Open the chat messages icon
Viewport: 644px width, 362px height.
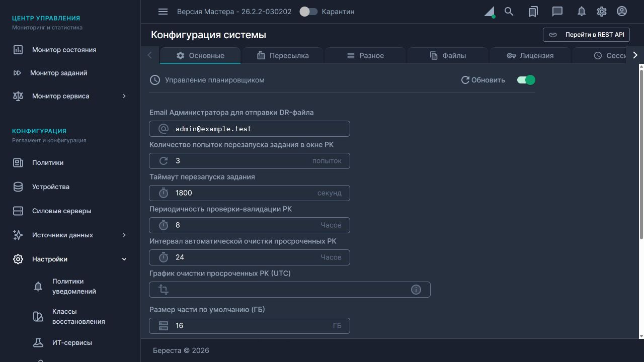pyautogui.click(x=557, y=12)
